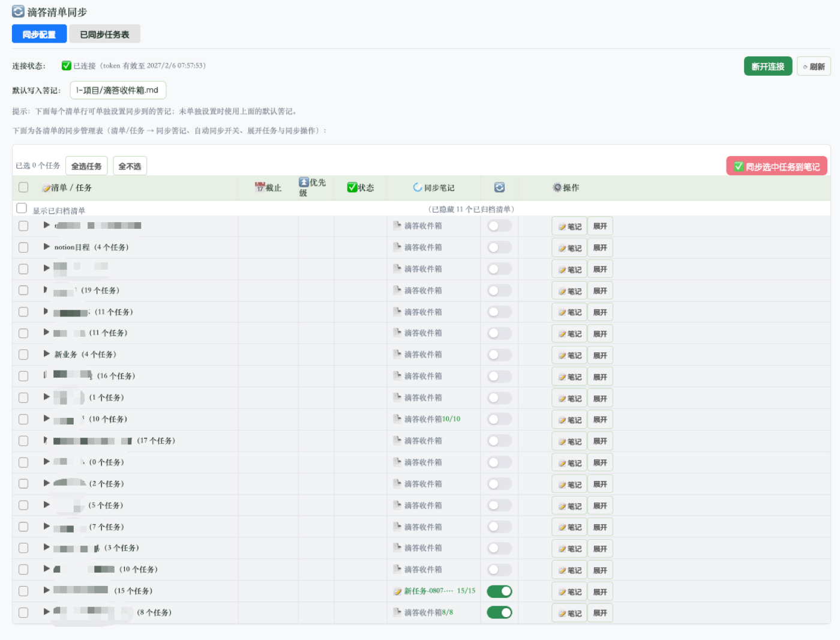Viewport: 840px width, 640px height.
Task: Click the auto-sync icon column header
Action: pos(499,187)
